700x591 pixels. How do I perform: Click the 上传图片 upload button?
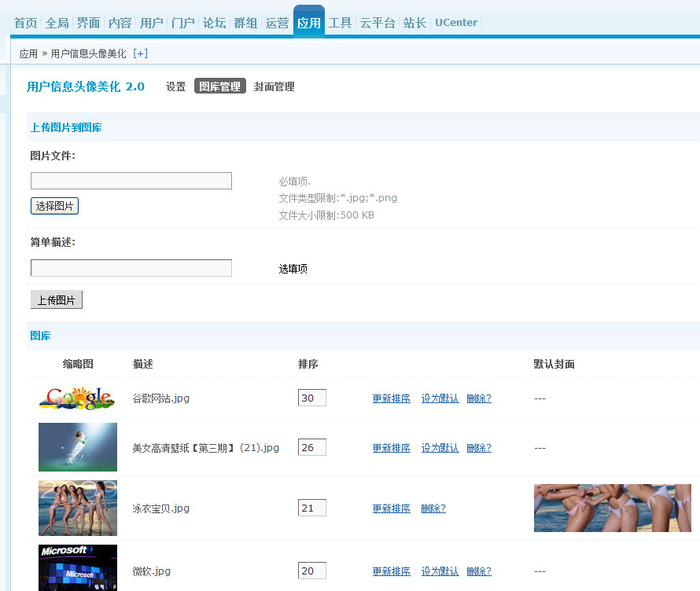pyautogui.click(x=56, y=299)
